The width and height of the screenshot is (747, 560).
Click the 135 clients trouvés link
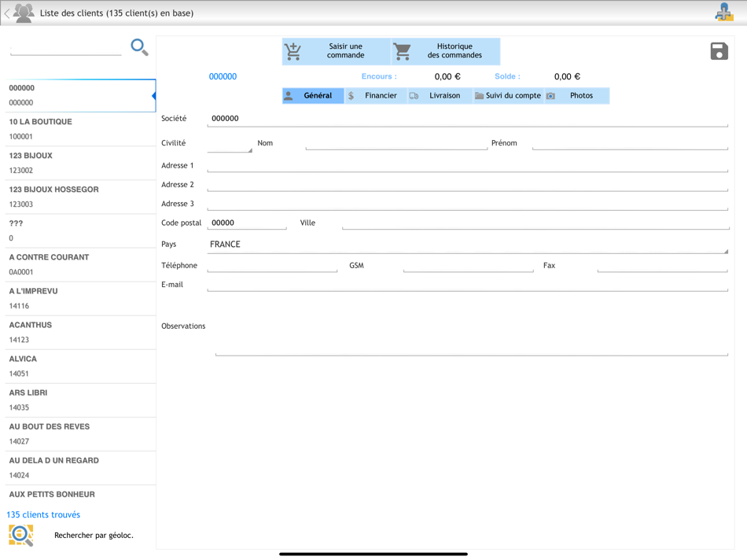coord(42,514)
